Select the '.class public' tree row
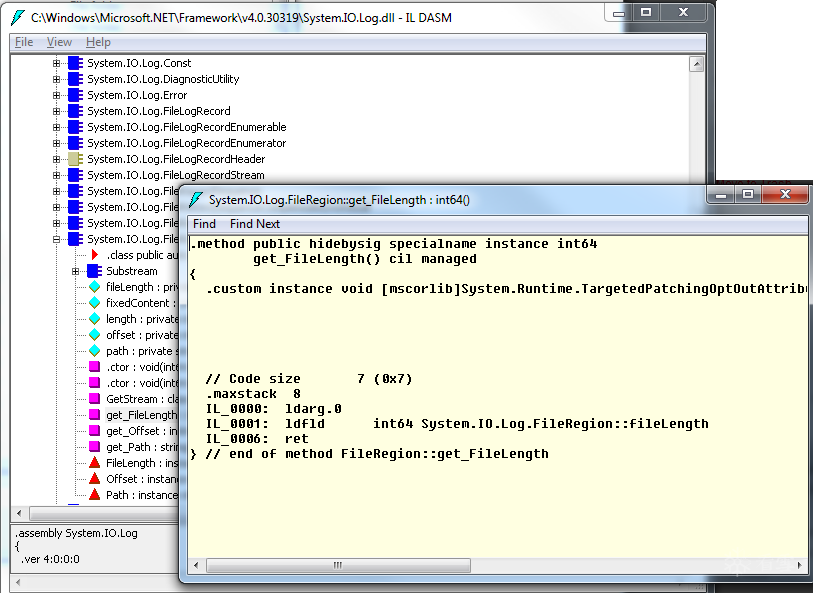This screenshot has width=813, height=593. click(x=141, y=255)
